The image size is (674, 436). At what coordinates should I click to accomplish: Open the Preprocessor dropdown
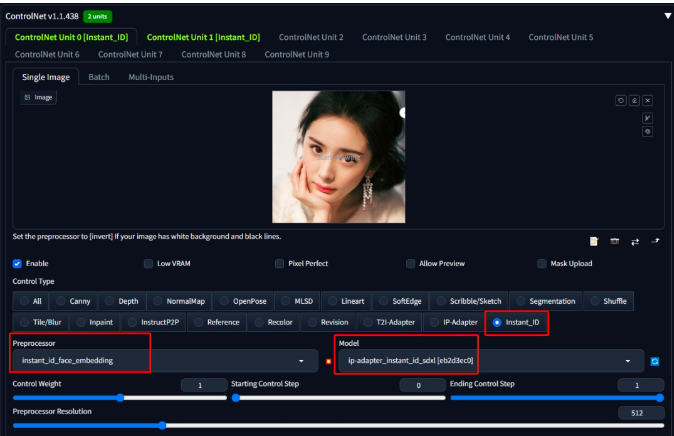[160, 360]
